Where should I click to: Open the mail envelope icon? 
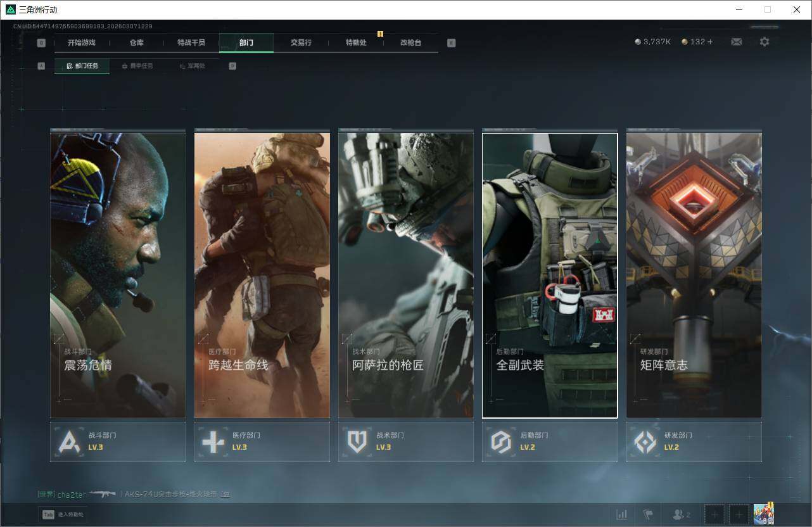coord(736,42)
